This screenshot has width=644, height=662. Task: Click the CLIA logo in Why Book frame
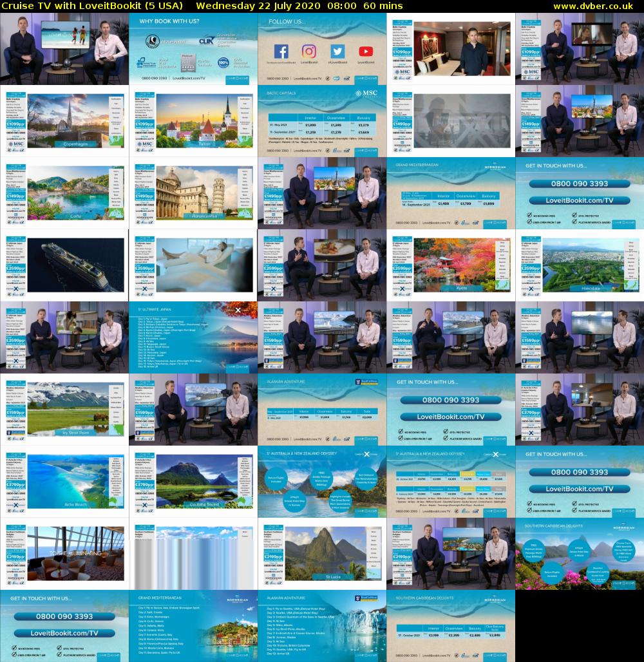click(x=207, y=41)
